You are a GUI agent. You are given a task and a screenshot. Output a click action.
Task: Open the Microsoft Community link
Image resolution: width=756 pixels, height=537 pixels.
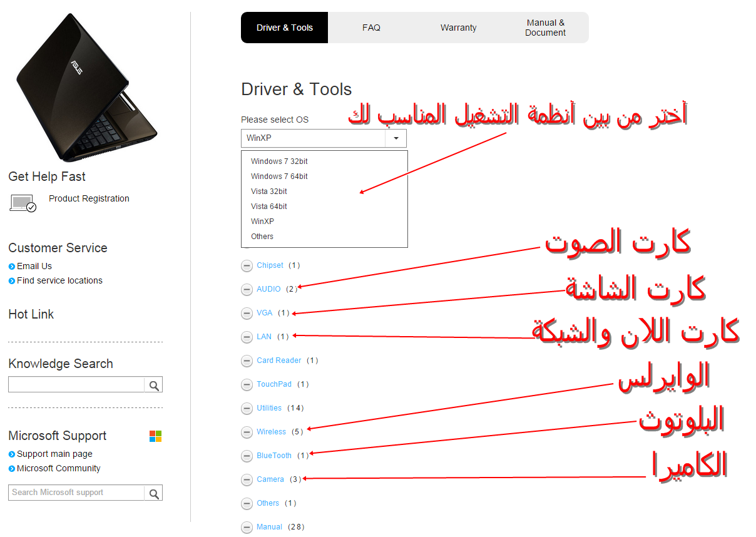coord(58,468)
